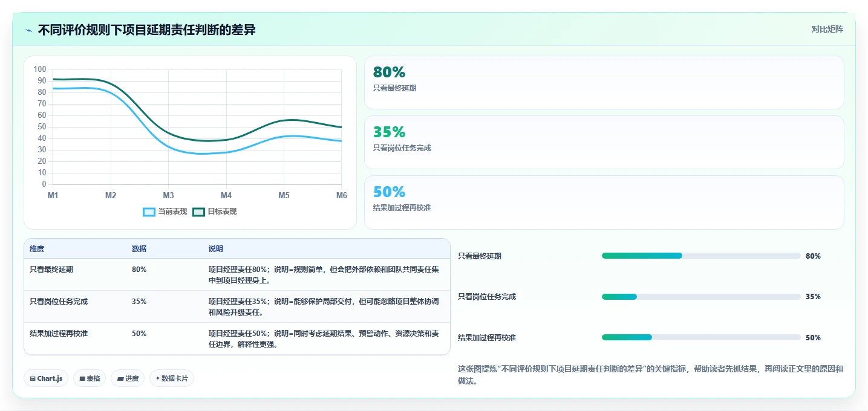Click the M3 label on the x-axis
The image size is (868, 411).
[x=168, y=195]
